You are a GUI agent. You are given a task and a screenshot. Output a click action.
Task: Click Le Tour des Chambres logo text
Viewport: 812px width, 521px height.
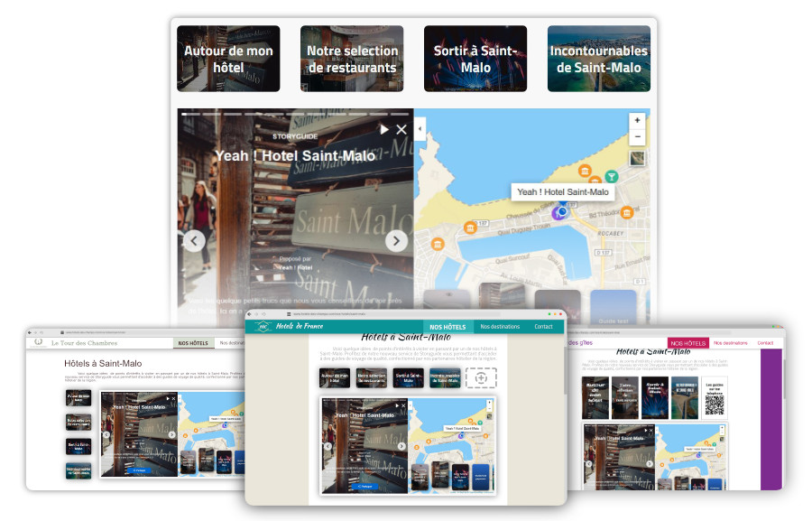[x=84, y=342]
